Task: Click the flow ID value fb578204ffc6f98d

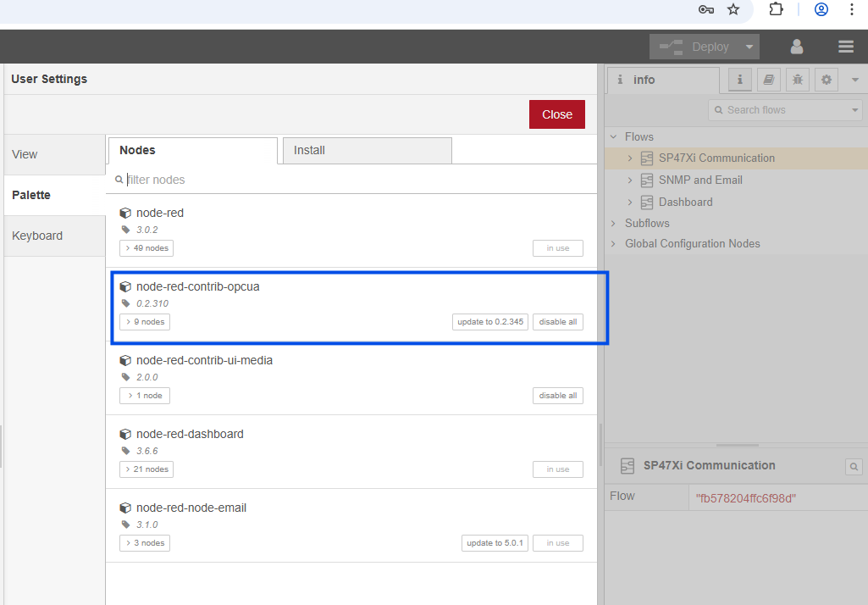Action: (x=746, y=498)
